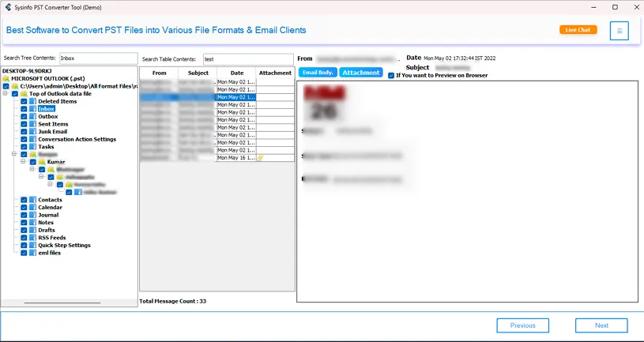Select the Conversation Action Settings folder
Image resolution: width=644 pixels, height=342 pixels.
click(x=77, y=139)
